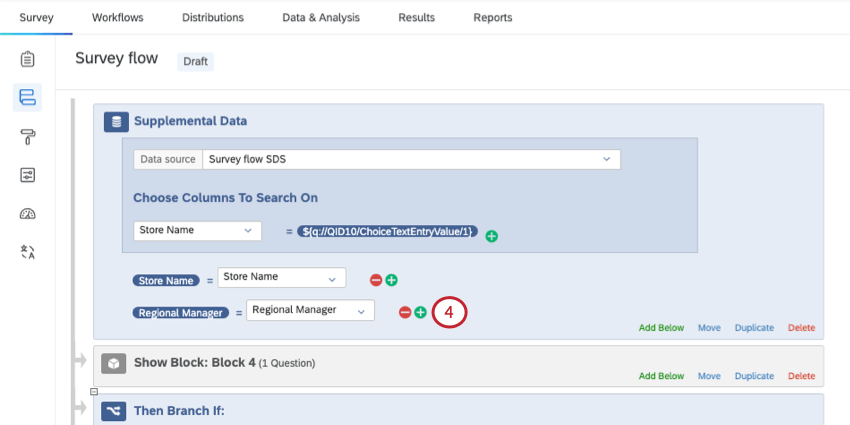This screenshot has height=425, width=850.
Task: Remove the Regional Manager field row
Action: [405, 312]
